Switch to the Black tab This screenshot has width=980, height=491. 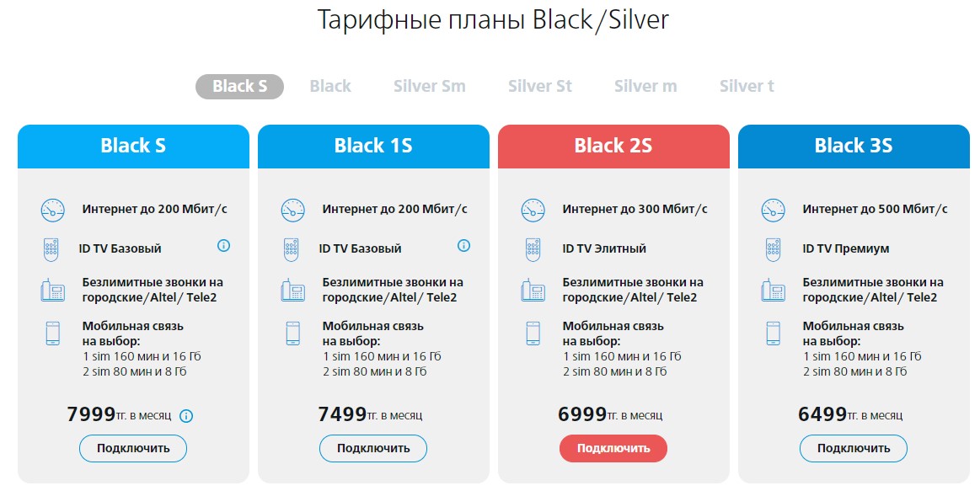[330, 86]
